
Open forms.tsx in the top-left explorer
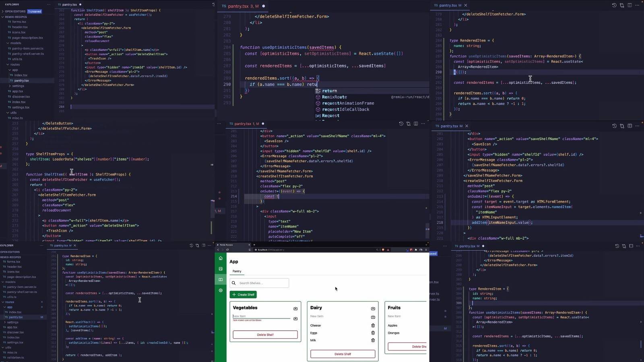[19, 22]
